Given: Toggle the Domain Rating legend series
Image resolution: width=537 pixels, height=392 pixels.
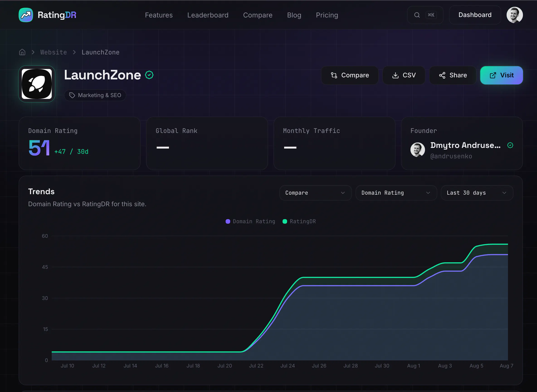Looking at the screenshot, I should (x=250, y=221).
